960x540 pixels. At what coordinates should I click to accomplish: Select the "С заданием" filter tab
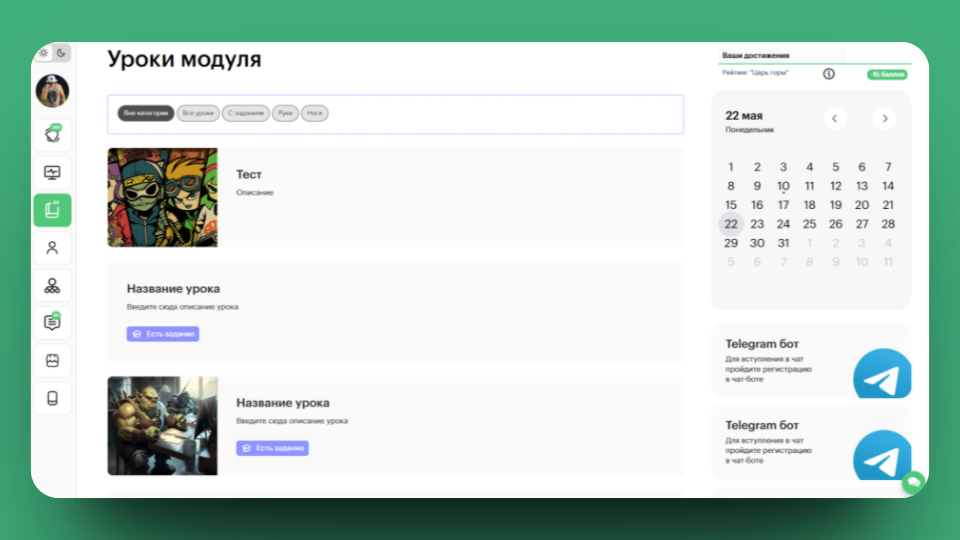pos(245,114)
